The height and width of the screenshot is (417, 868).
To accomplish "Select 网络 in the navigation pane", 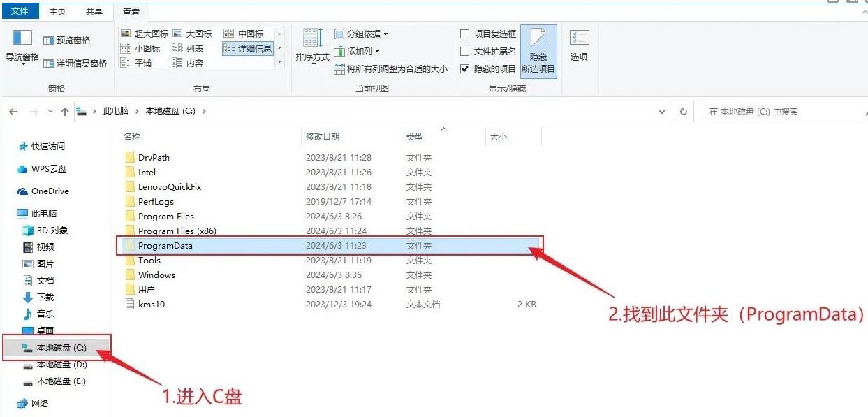I will coord(33,404).
